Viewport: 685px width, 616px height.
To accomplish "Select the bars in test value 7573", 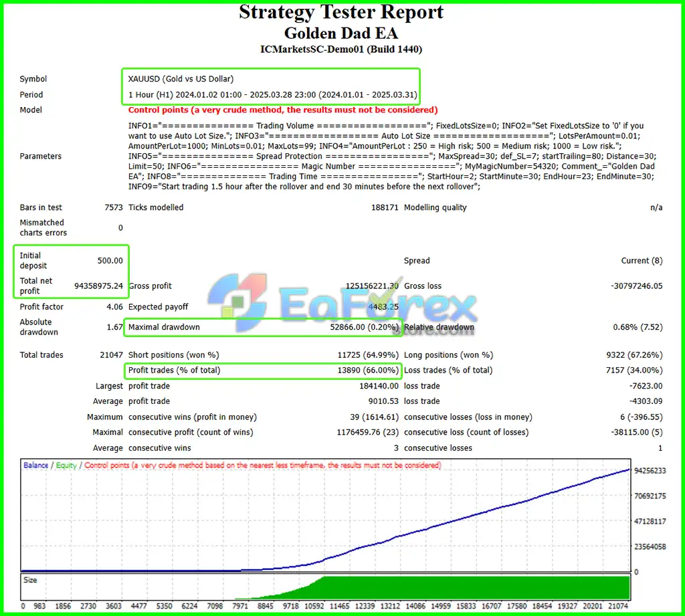I will point(114,207).
